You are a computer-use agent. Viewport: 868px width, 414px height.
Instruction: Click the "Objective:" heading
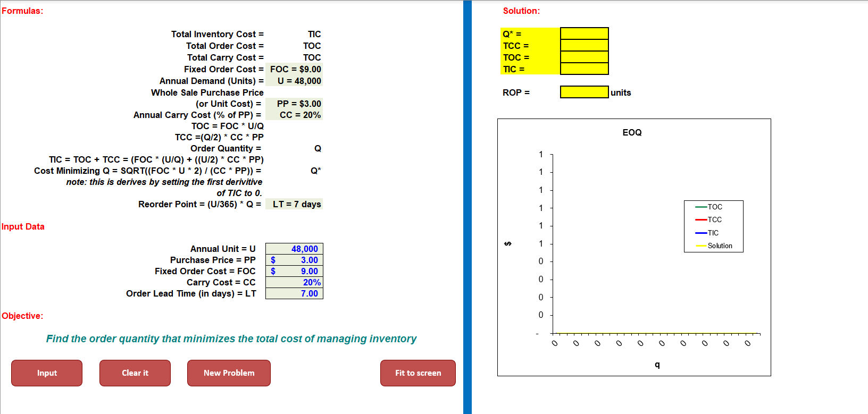click(22, 316)
